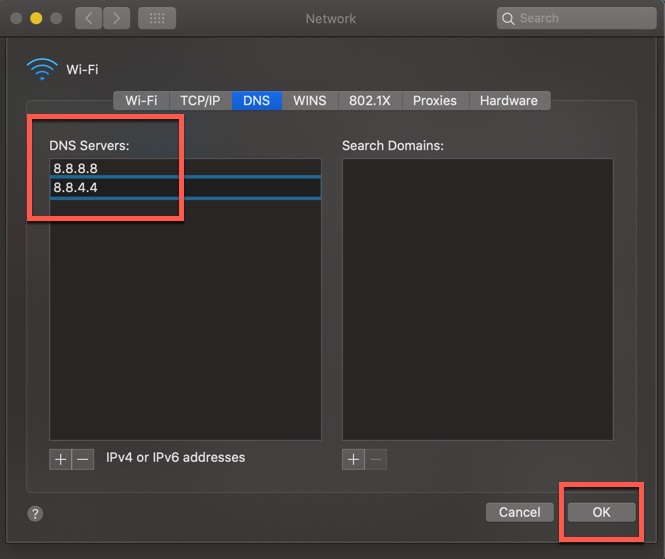Switch to the Proxies tab
Screen dimensions: 665x559
435,101
